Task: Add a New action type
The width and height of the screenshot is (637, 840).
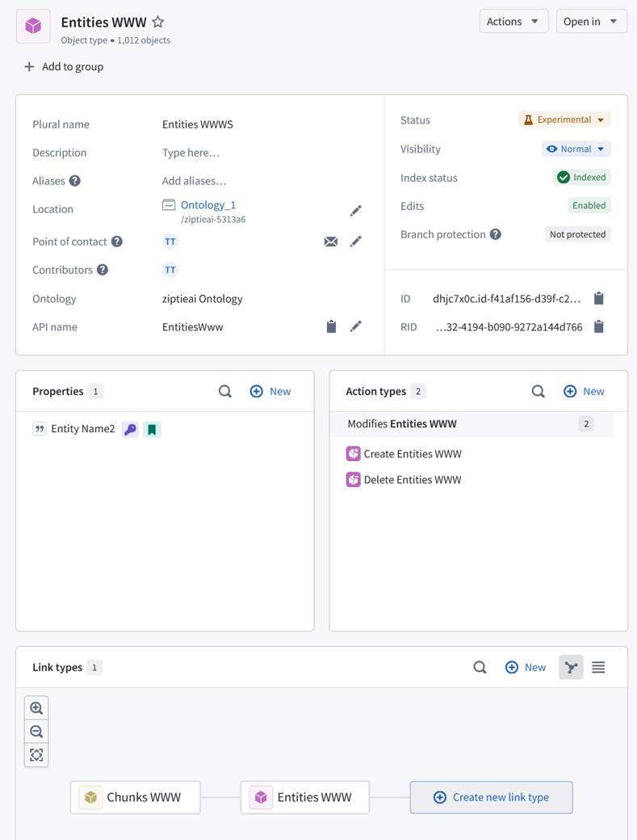Action: (x=584, y=392)
